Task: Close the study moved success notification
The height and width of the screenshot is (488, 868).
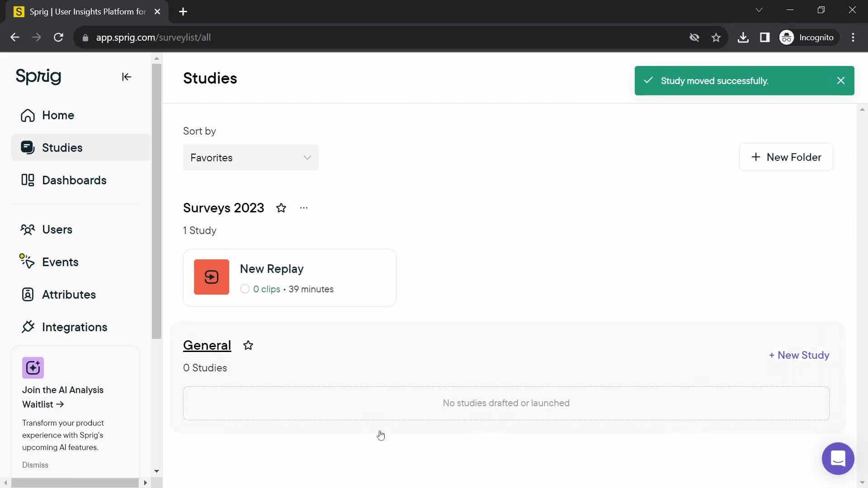Action: (843, 80)
